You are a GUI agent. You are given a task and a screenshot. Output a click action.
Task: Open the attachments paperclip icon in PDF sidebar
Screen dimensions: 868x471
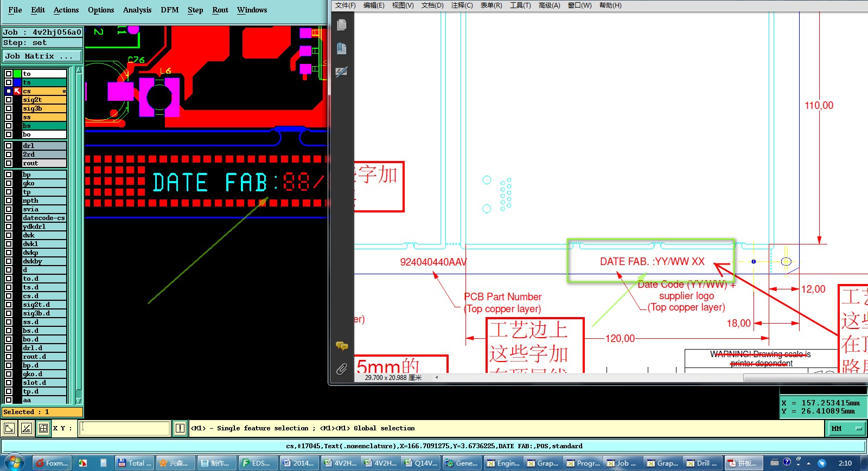point(342,369)
